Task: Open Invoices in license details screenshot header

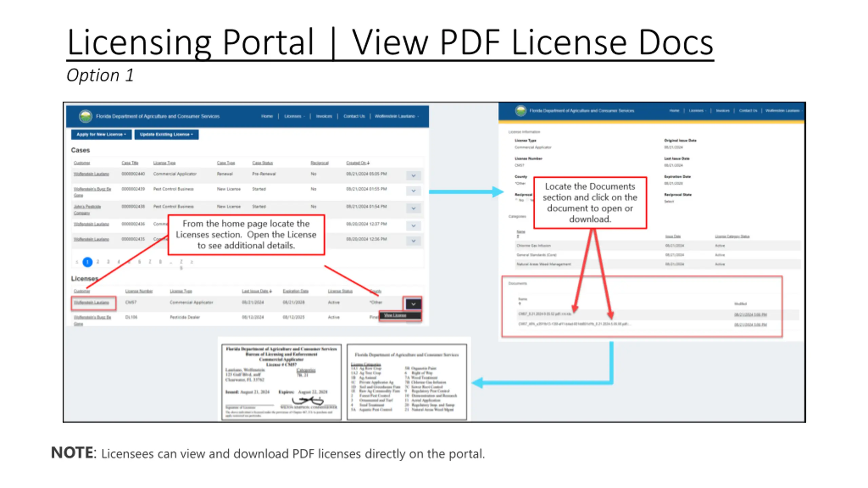Action: tap(722, 110)
